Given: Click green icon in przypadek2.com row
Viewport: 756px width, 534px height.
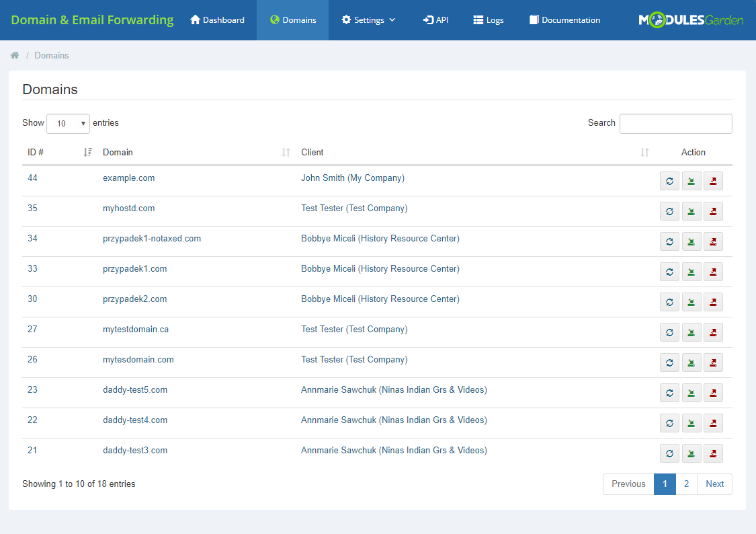Looking at the screenshot, I should [x=691, y=303].
